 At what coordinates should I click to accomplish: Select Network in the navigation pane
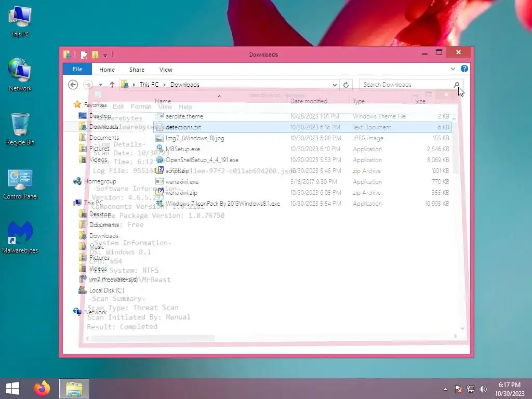coord(96,312)
